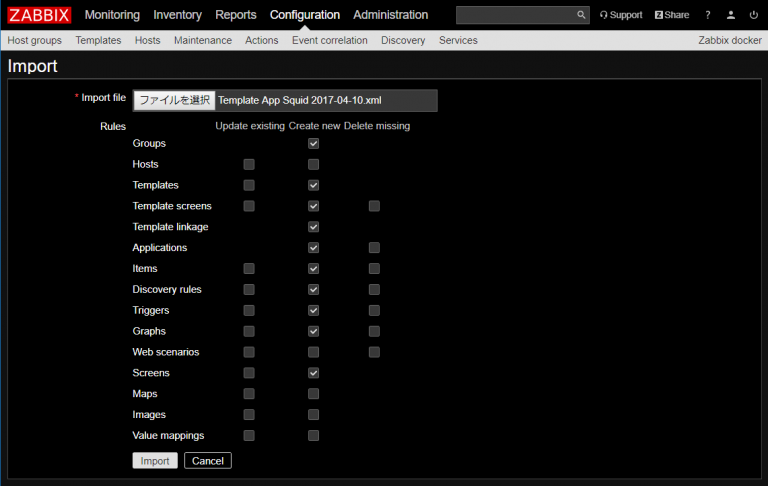Image resolution: width=768 pixels, height=486 pixels.
Task: Uncheck Create new for Screens
Action: point(313,373)
